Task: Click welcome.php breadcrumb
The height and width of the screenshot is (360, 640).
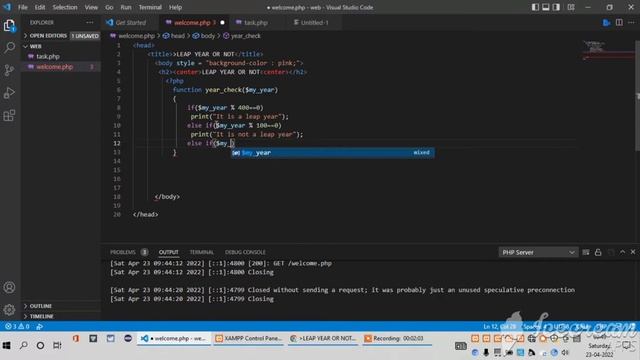Action: [x=136, y=36]
